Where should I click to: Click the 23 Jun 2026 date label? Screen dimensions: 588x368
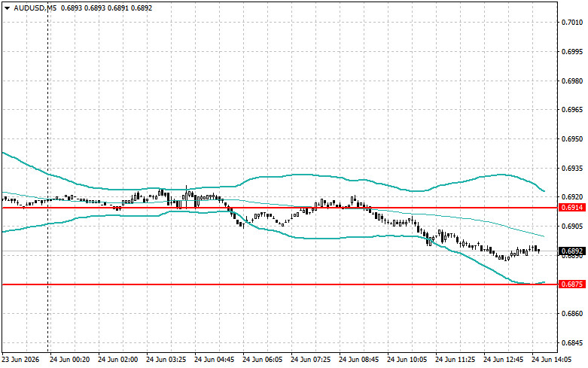pos(20,360)
